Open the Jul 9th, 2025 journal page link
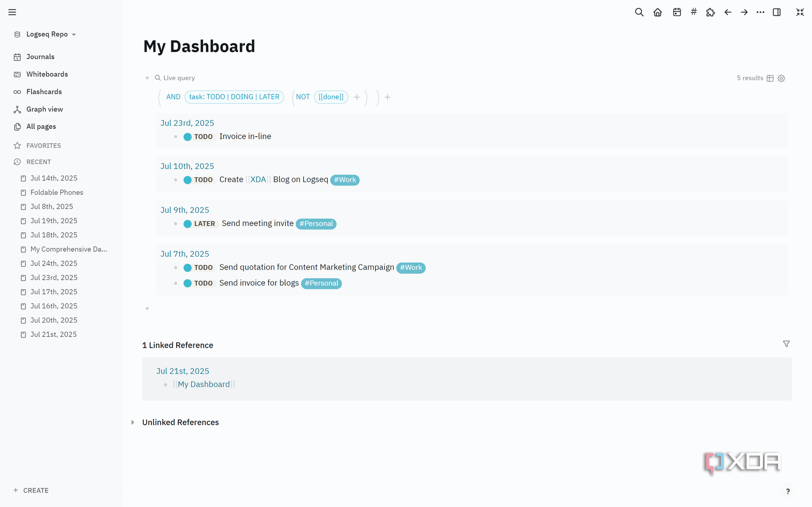812x507 pixels. point(185,210)
